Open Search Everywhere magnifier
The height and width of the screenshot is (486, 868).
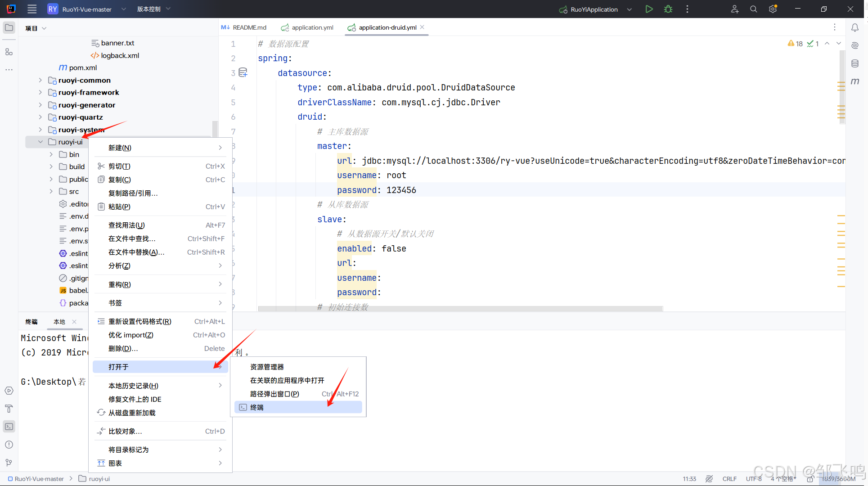pyautogui.click(x=754, y=9)
